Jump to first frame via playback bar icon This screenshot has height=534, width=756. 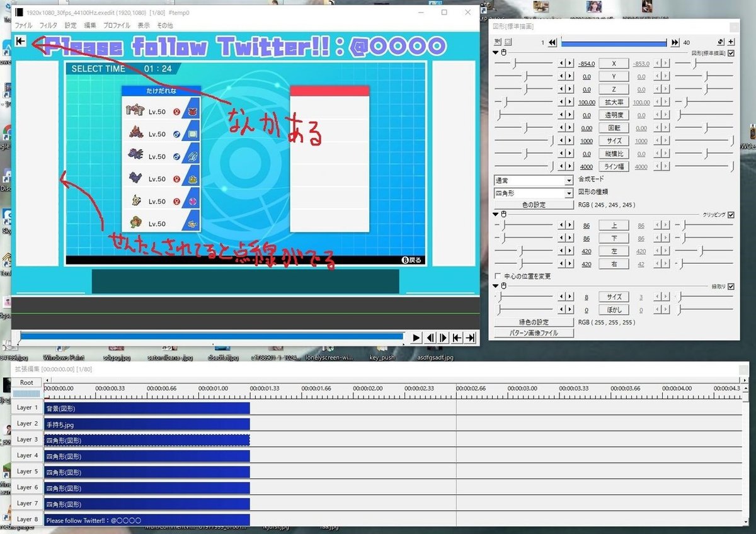pyautogui.click(x=457, y=338)
